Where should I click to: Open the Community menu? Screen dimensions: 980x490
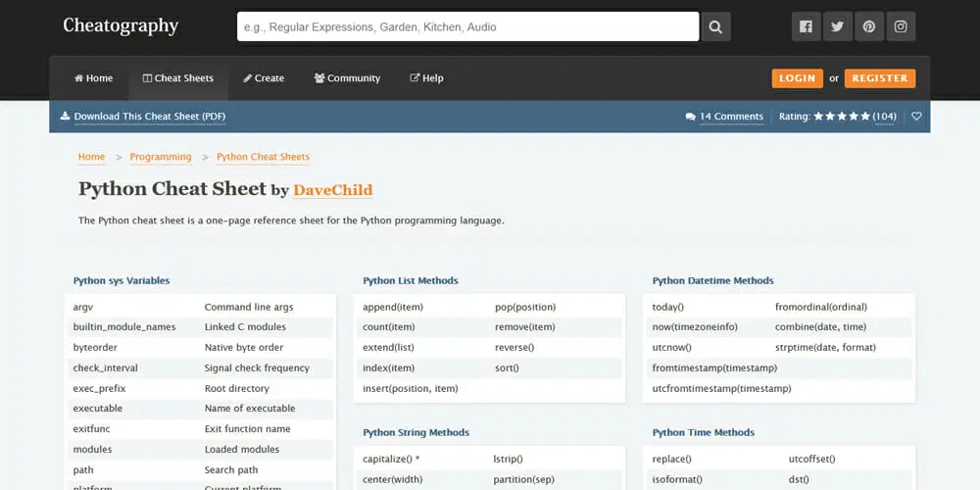pos(347,78)
